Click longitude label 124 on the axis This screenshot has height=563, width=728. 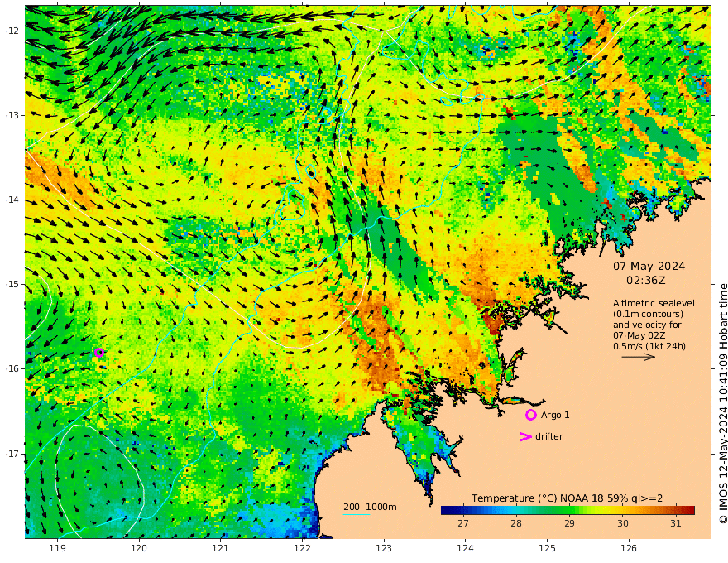(465, 548)
